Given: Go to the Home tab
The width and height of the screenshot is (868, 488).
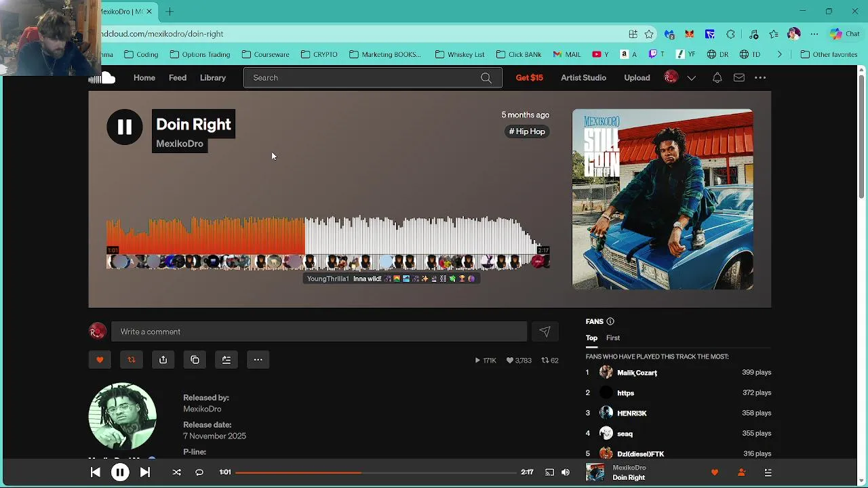Looking at the screenshot, I should click(x=144, y=78).
